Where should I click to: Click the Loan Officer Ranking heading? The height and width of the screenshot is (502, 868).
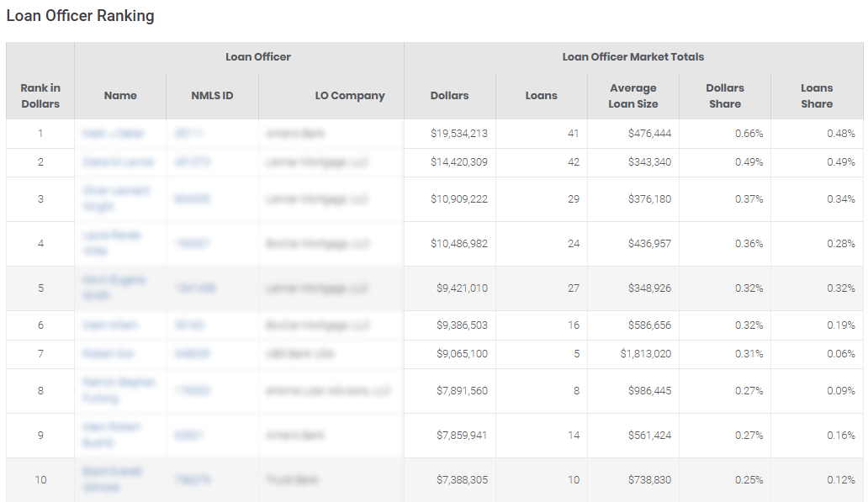tap(80, 15)
